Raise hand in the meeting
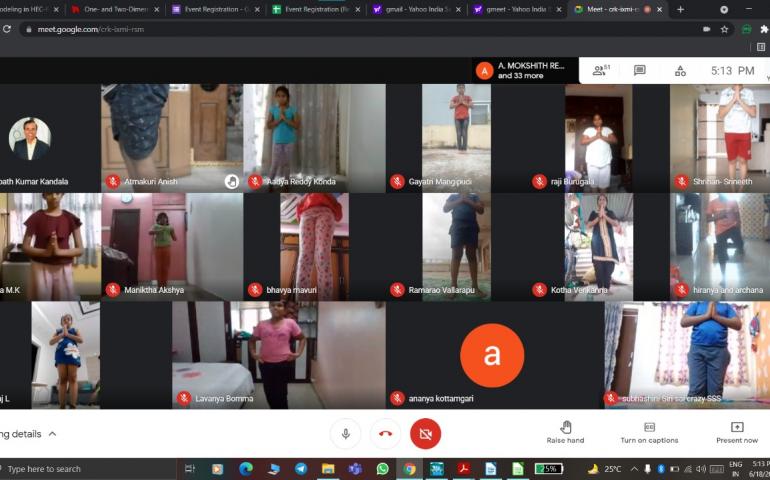This screenshot has width=770, height=480. point(565,432)
